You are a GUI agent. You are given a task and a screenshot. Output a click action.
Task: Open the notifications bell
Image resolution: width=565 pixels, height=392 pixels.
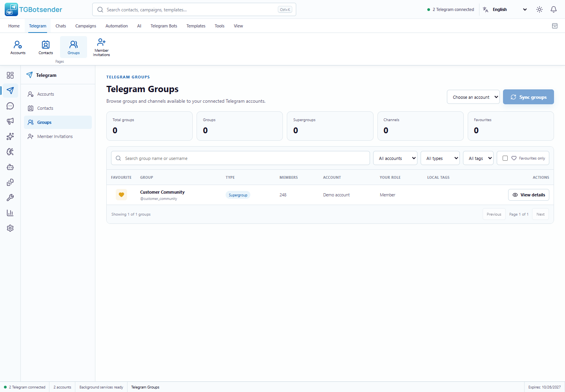tap(554, 9)
